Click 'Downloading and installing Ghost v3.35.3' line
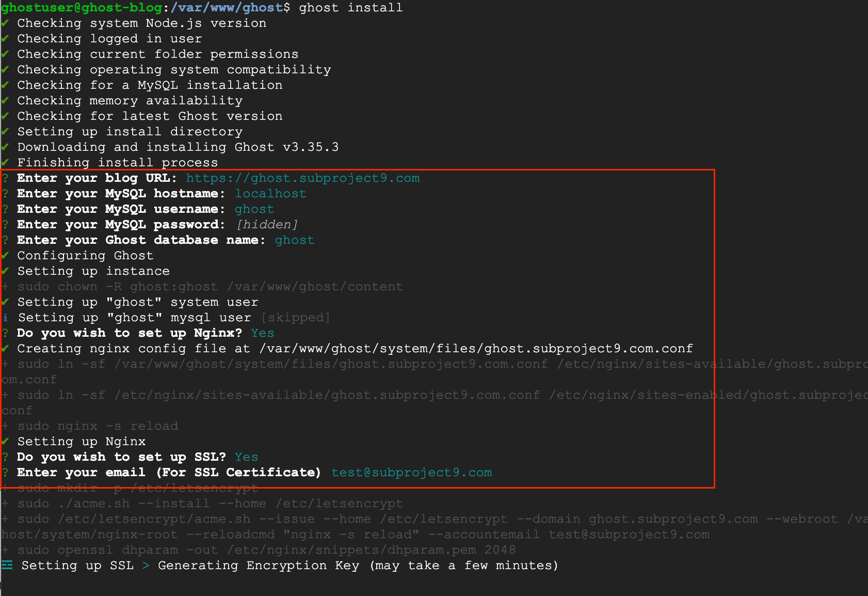 178,147
